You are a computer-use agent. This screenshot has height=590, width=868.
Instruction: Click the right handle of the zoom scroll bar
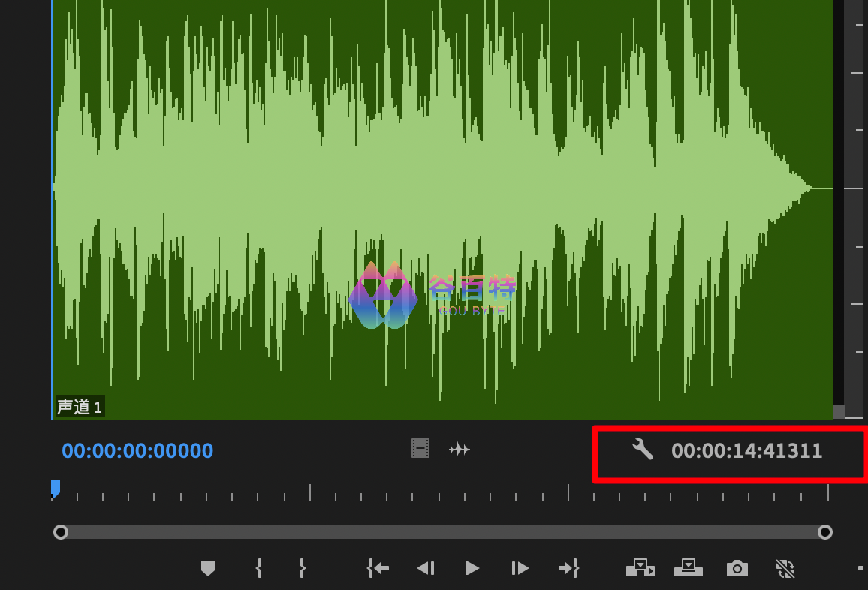824,532
